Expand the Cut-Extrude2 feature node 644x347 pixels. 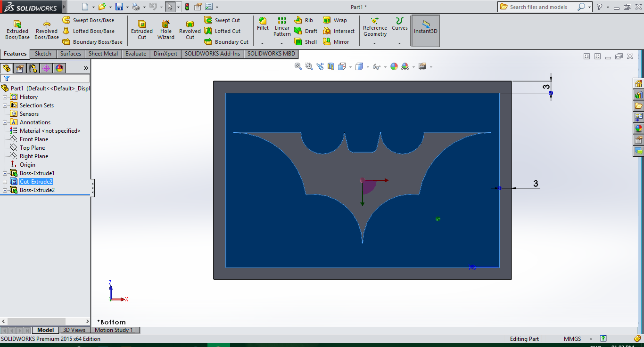(5, 182)
